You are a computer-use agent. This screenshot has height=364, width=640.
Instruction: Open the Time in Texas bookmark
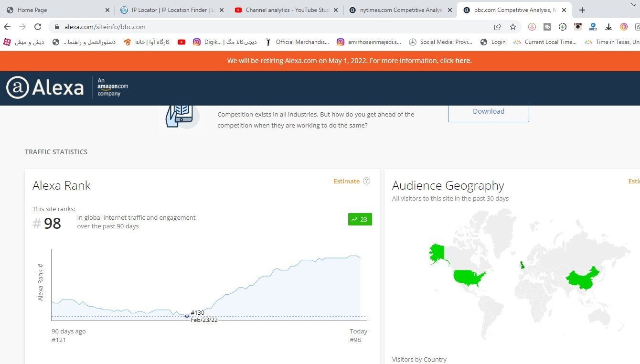tap(612, 42)
